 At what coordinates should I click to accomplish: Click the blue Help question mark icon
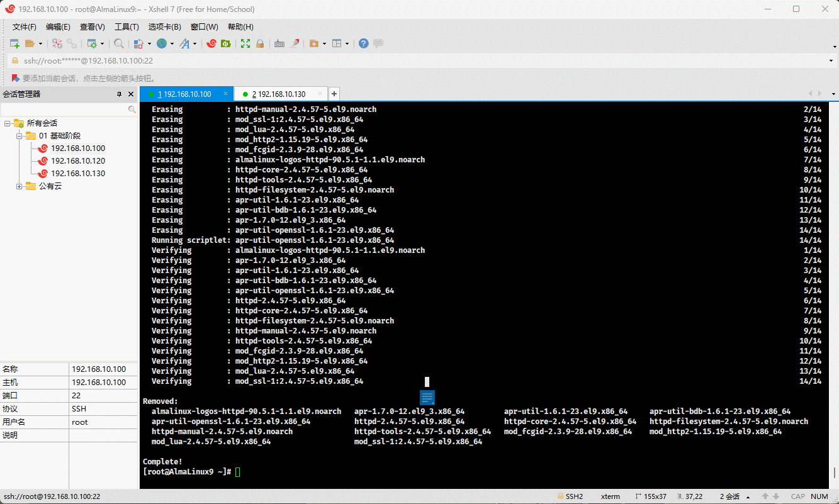click(363, 43)
